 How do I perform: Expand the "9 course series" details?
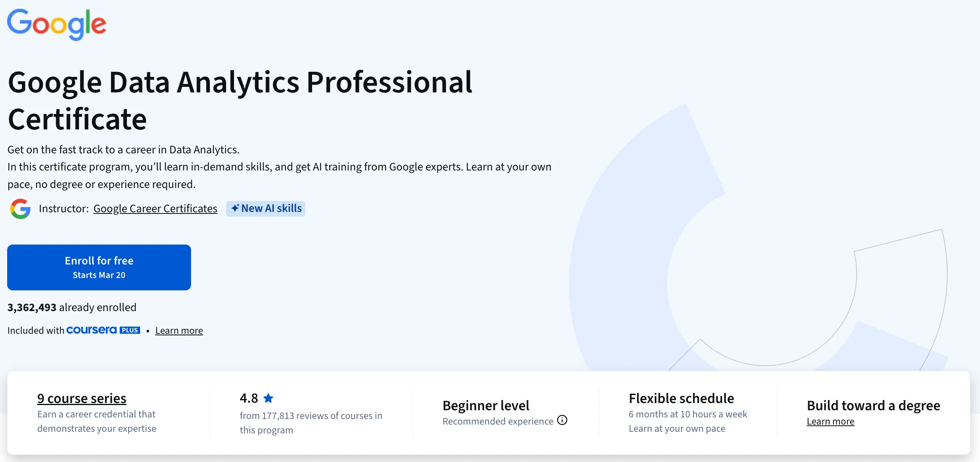(x=81, y=398)
